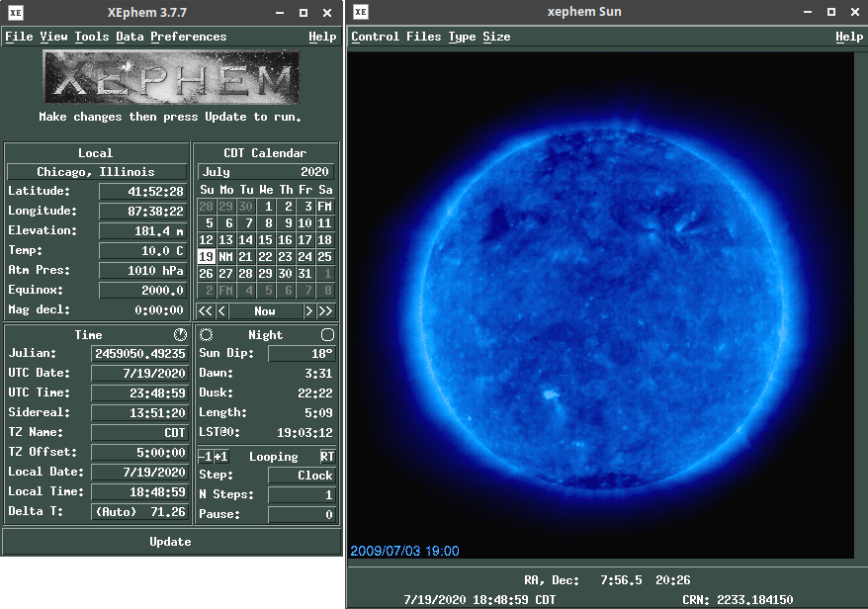Click the sun icon in Night panel
Viewport: 868px width, 609px height.
tap(206, 335)
